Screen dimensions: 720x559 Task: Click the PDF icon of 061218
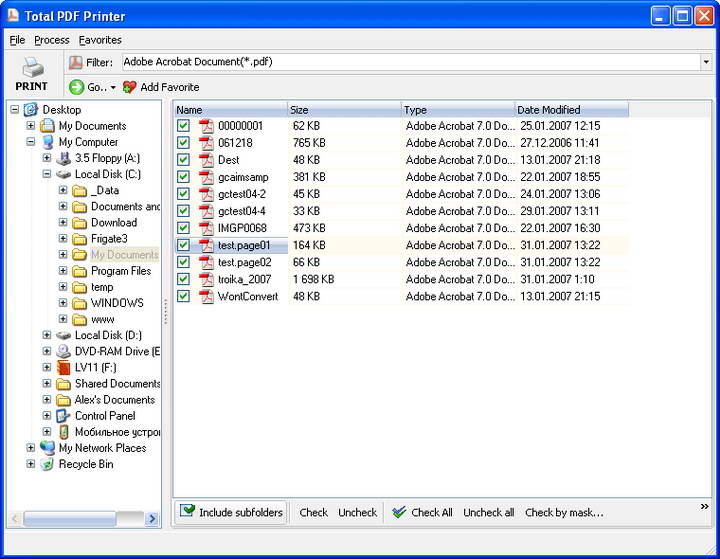206,143
